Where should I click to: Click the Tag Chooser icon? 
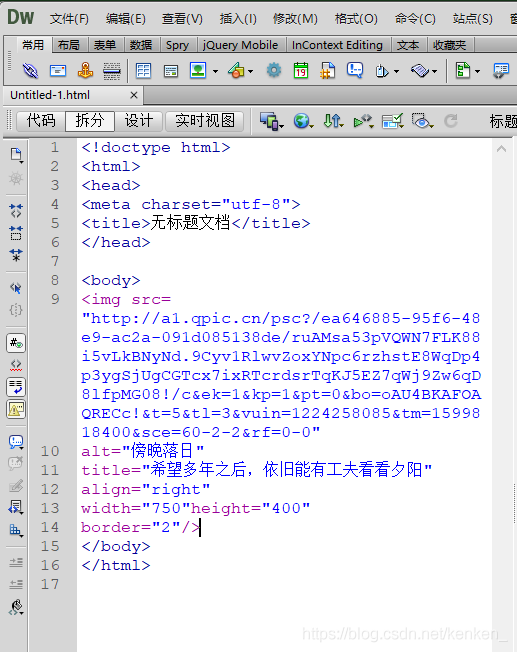click(501, 71)
